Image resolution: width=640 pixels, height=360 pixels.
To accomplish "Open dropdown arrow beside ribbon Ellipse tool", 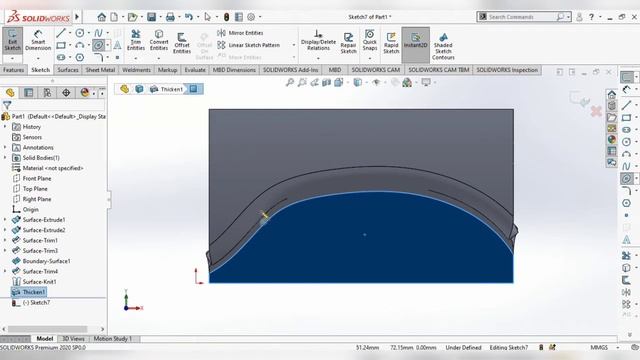I will [x=108, y=45].
